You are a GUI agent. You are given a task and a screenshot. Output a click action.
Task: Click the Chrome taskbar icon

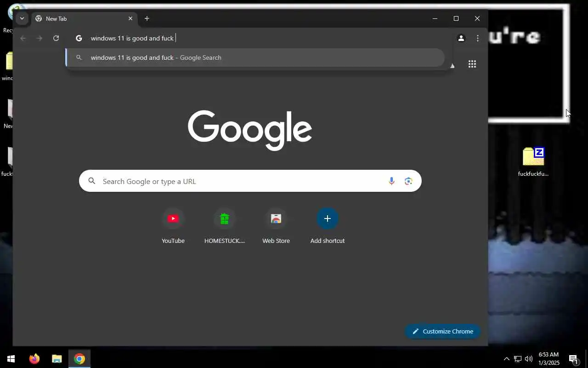click(79, 359)
